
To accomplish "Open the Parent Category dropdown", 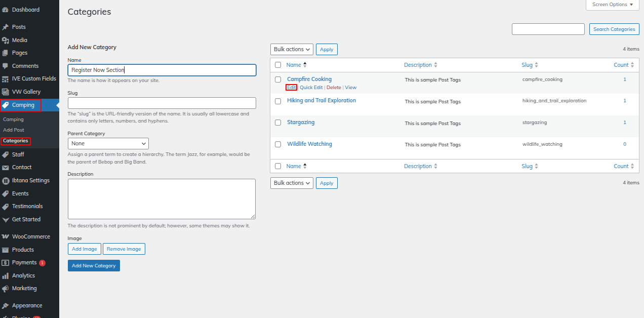I will [108, 144].
